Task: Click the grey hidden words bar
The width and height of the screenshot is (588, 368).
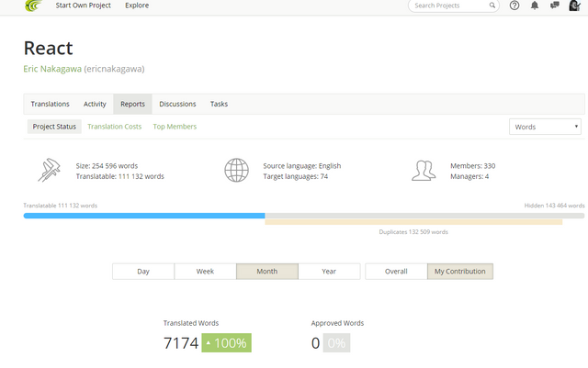Action: (424, 216)
